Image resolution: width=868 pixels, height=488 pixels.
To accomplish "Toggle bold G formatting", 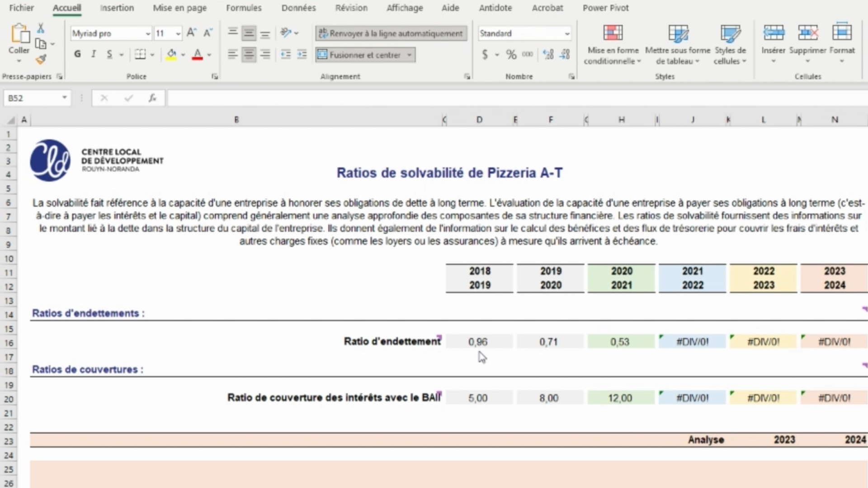I will click(x=77, y=55).
